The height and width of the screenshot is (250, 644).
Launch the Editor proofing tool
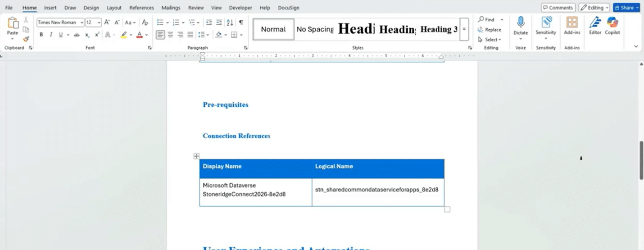click(595, 26)
